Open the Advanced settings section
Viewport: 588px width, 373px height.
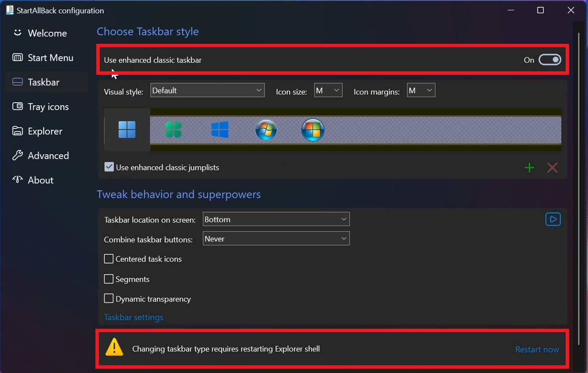tap(48, 156)
